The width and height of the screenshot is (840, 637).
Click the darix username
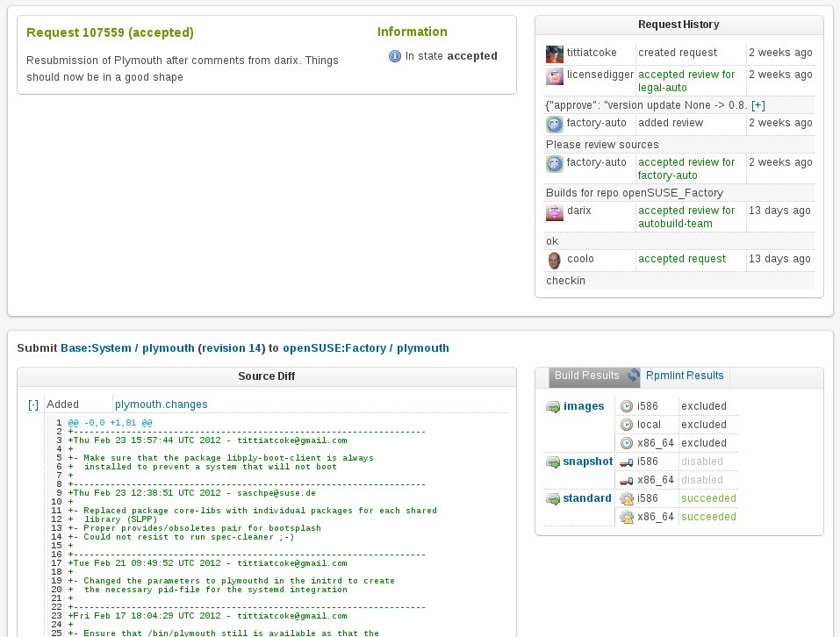click(x=579, y=211)
